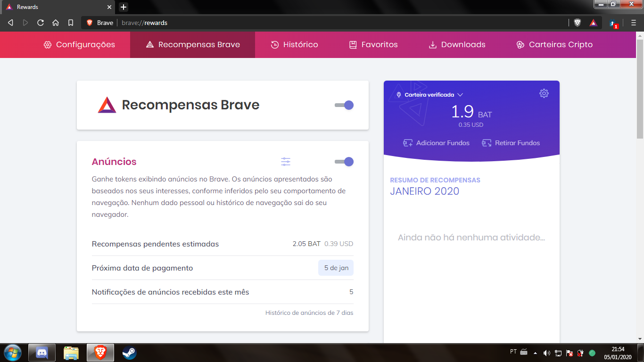Click the Recompensas pendentes estimadas label
Image resolution: width=644 pixels, height=362 pixels.
point(155,244)
